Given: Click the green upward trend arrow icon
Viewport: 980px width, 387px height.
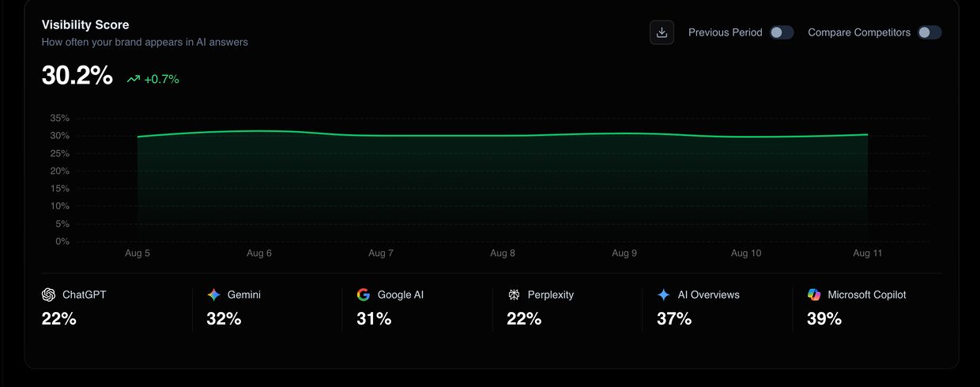Looking at the screenshot, I should pyautogui.click(x=133, y=79).
